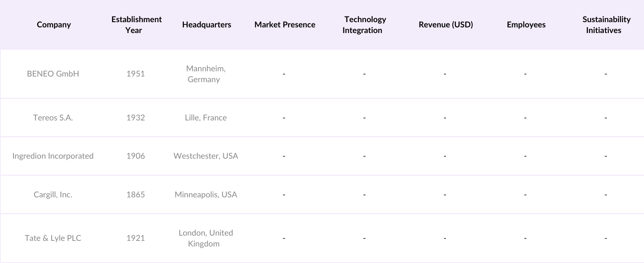Viewport: 644px width, 263px height.
Task: Select the 1865 establishment year cell
Action: tap(136, 195)
